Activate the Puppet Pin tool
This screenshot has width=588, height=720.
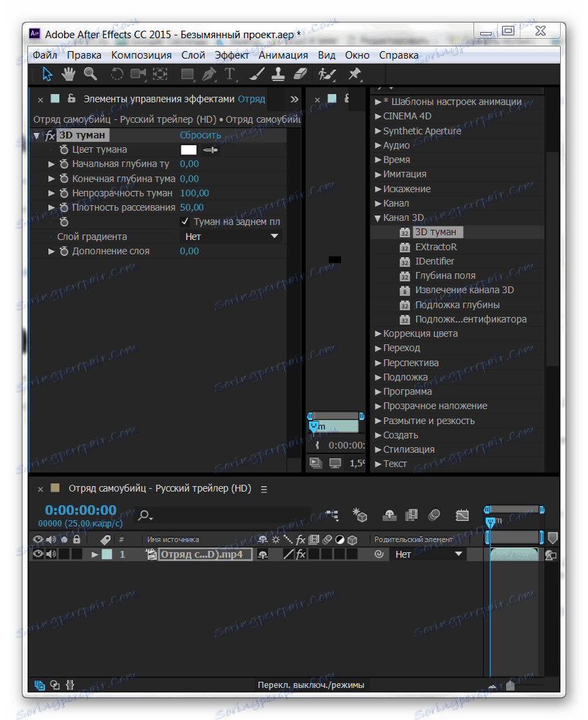(353, 74)
